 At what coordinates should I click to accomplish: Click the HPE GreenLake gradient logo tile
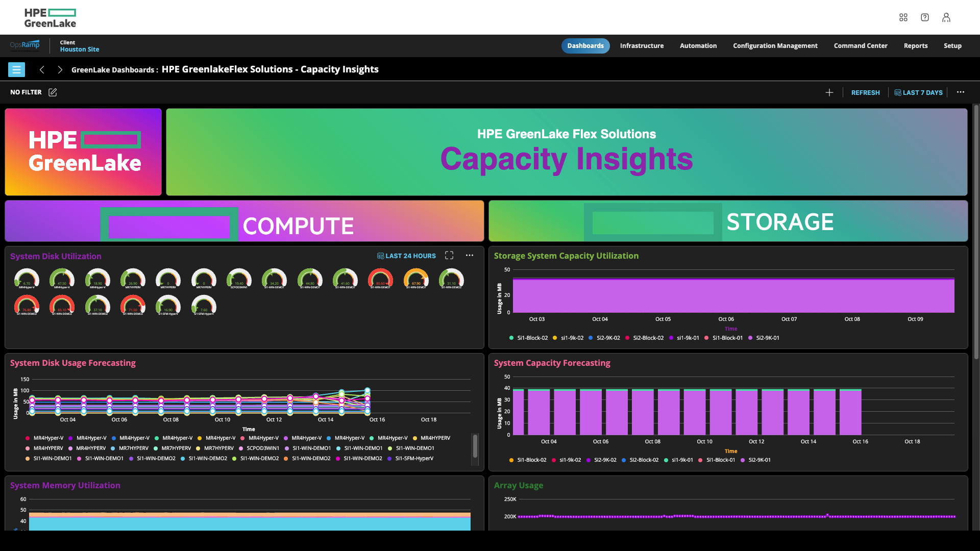[83, 152]
